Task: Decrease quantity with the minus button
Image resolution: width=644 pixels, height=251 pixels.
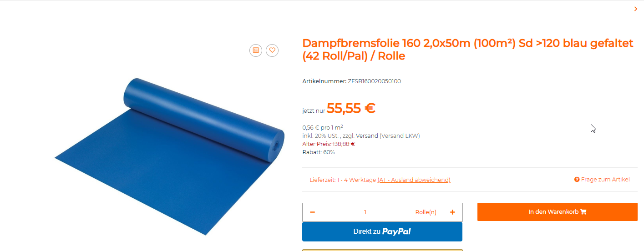Action: pos(313,212)
